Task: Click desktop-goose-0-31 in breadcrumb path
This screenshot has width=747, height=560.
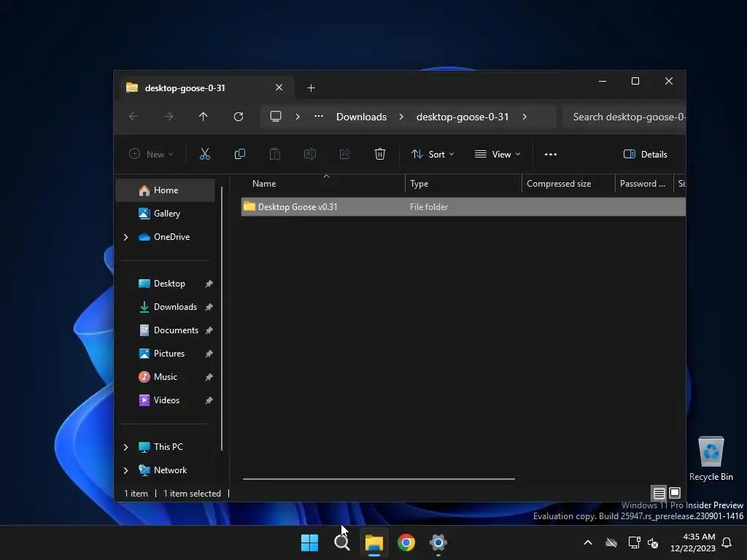Action: [462, 117]
